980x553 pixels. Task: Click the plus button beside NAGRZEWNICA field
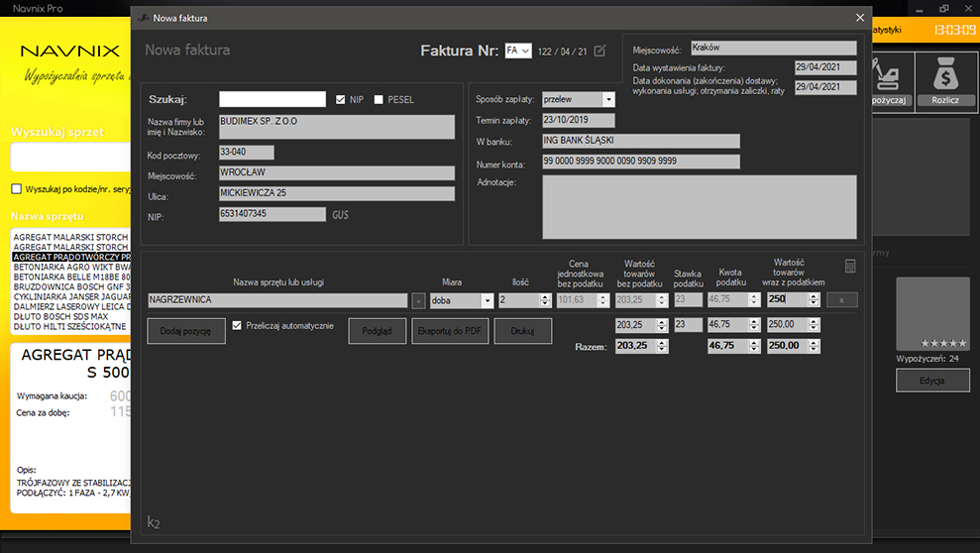(419, 300)
